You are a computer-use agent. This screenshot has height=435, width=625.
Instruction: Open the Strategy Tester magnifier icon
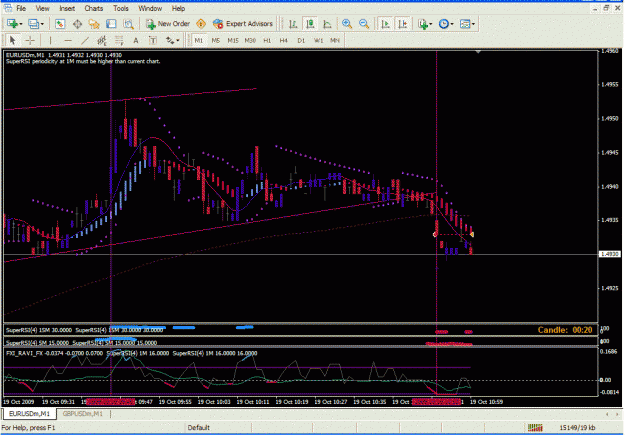128,24
